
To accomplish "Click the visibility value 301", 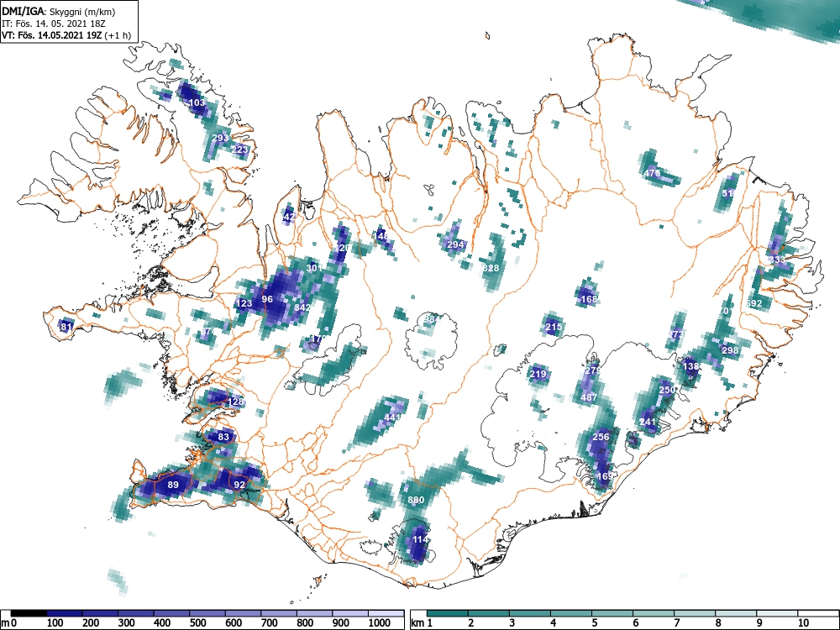I will (x=314, y=267).
